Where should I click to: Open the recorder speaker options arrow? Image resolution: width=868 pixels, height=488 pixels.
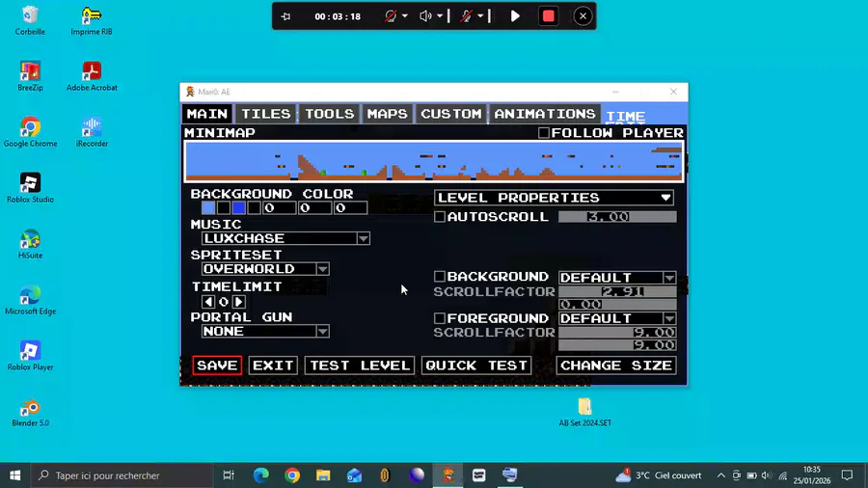(440, 16)
